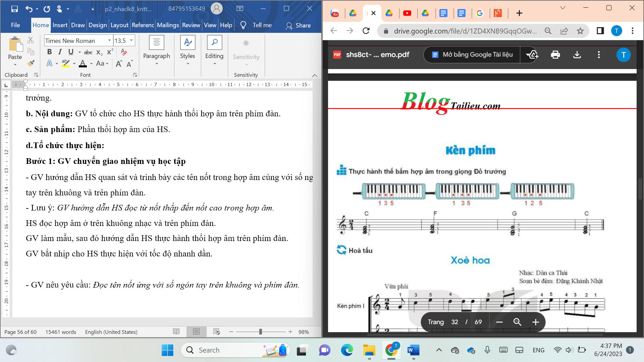Expand font color dropdown arrow
This screenshot has width=644, height=362.
[x=91, y=63]
